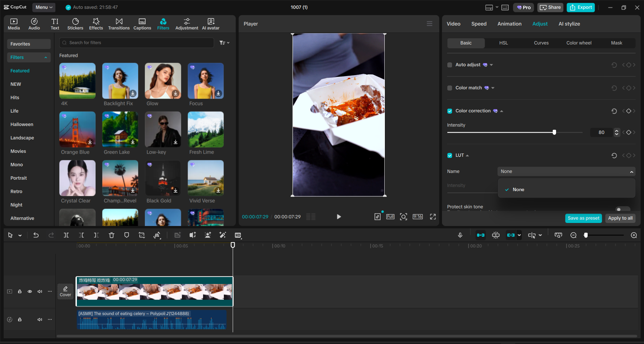Select the Green Lake filter thumbnail
Viewport: 644px width, 344px height.
point(120,129)
